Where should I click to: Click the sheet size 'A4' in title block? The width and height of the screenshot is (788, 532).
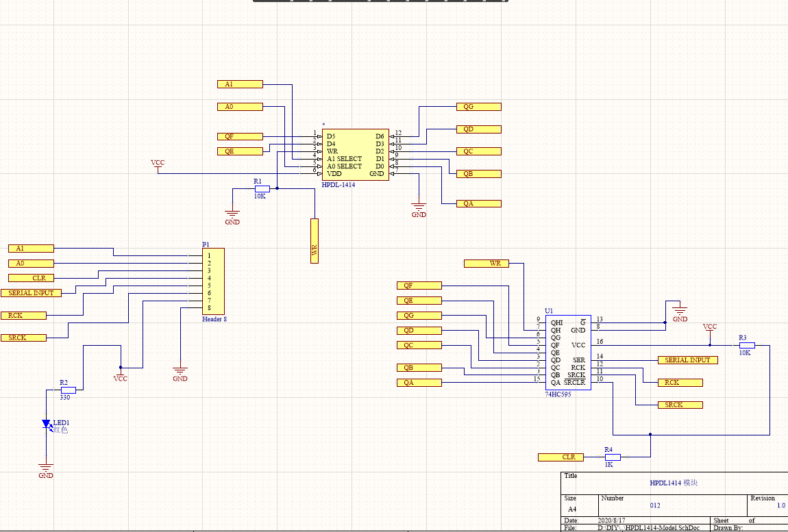pos(572,509)
